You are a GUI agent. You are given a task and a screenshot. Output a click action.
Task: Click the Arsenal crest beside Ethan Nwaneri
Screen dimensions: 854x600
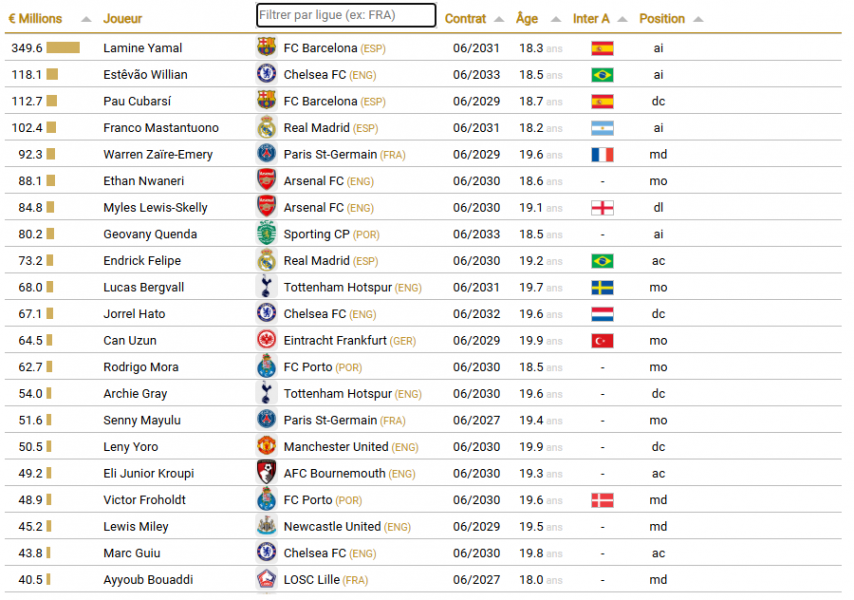tap(266, 181)
